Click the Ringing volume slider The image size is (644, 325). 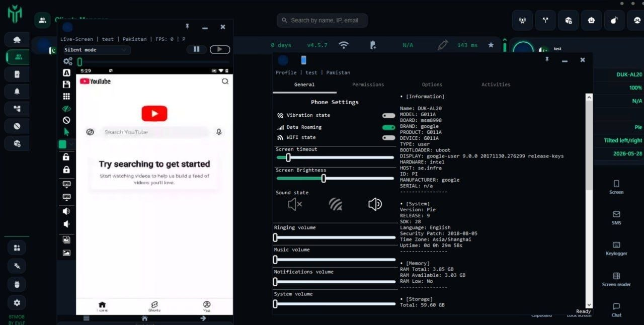point(335,237)
